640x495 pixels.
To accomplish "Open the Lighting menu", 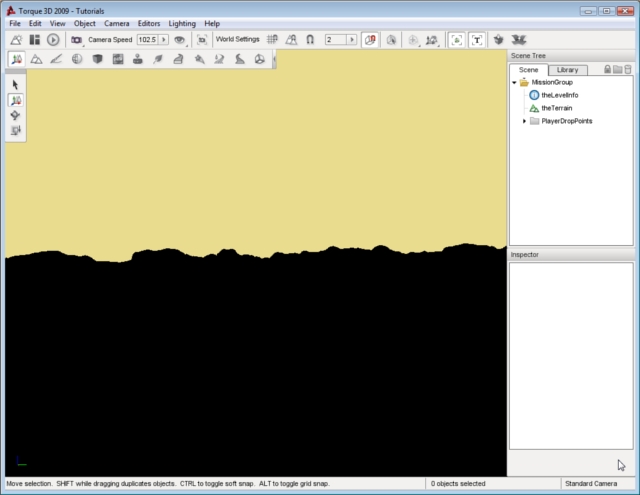I will click(182, 23).
